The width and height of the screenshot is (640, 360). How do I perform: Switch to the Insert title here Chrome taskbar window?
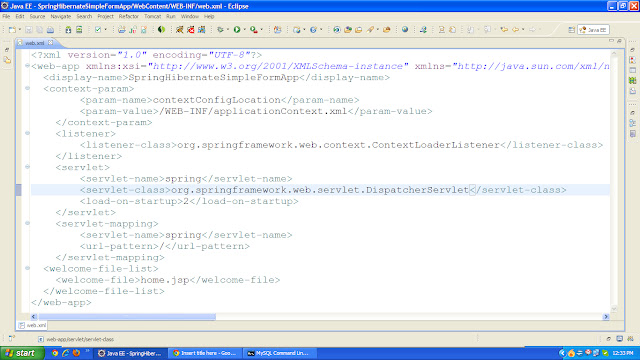(x=205, y=353)
